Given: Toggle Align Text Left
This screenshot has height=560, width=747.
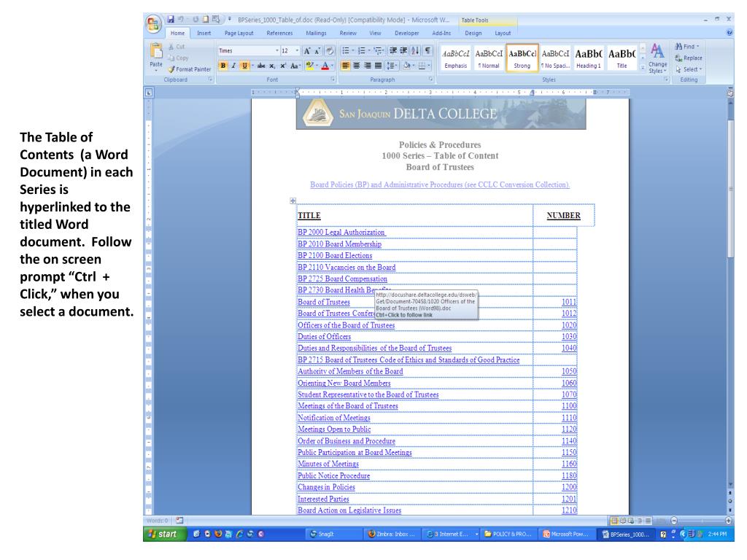Looking at the screenshot, I should coord(346,66).
